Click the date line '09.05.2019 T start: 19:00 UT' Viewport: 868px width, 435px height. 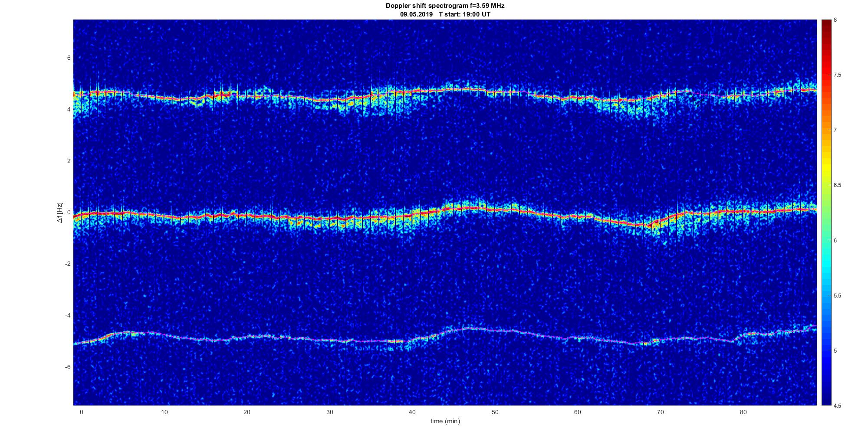click(445, 14)
